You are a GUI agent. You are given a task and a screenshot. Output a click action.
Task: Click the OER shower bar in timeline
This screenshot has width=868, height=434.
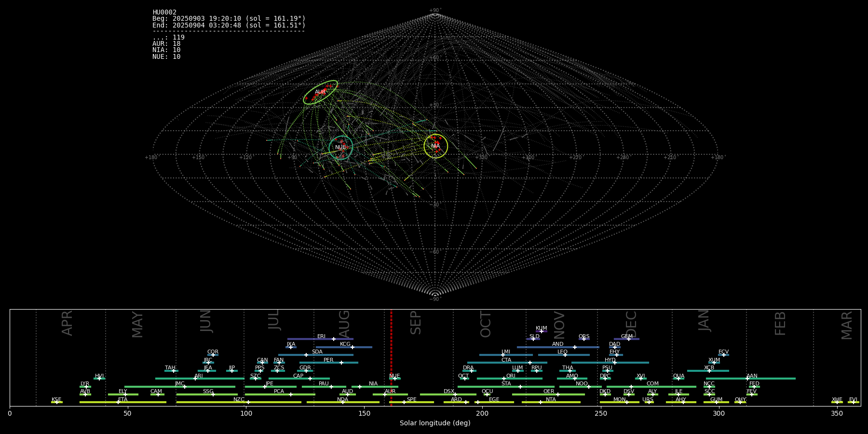tap(548, 394)
